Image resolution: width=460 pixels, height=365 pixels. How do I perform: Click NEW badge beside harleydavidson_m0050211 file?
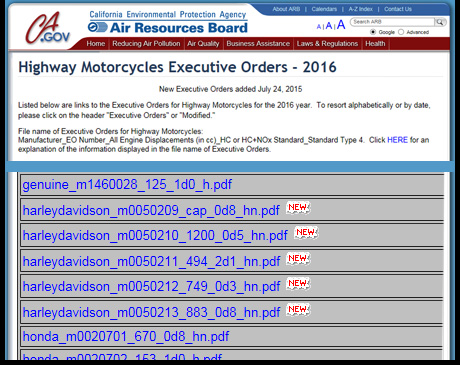tap(298, 259)
